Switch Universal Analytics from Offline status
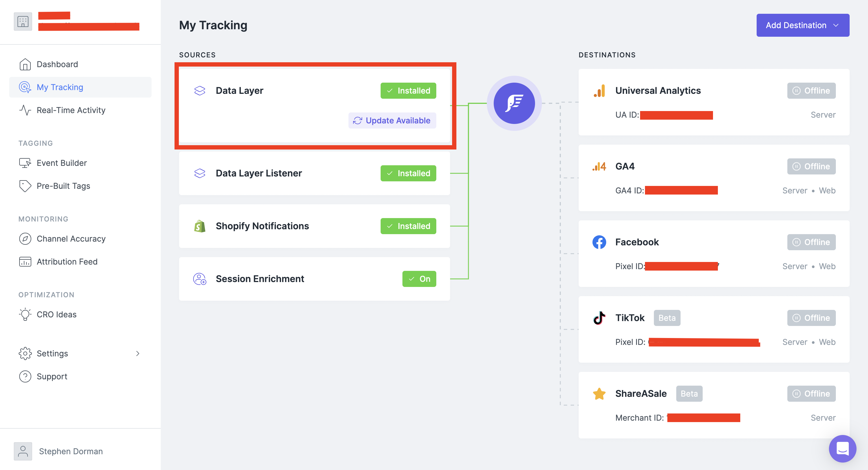Screen dimensions: 868x470 point(811,90)
